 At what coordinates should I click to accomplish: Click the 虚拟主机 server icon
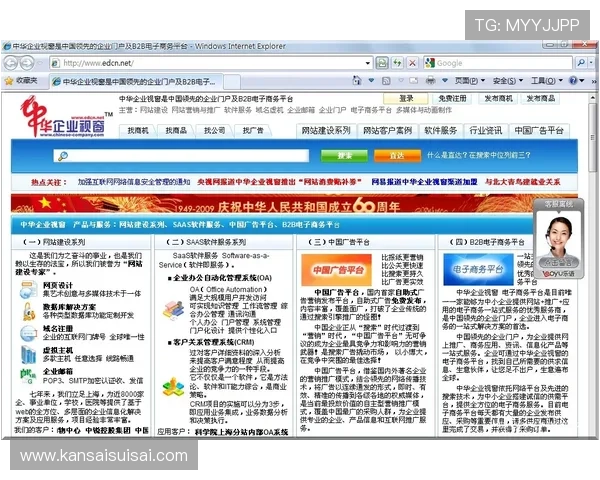coord(29,354)
